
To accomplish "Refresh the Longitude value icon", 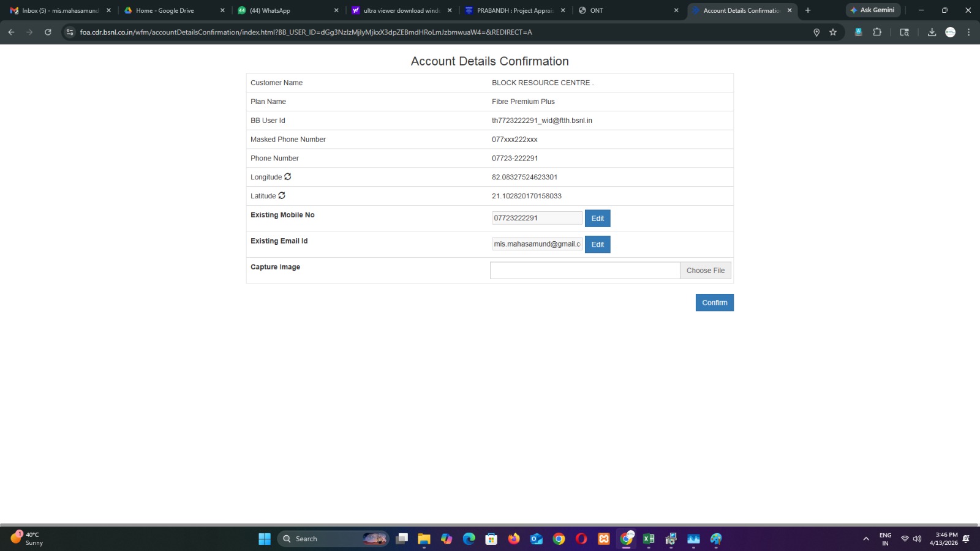I will click(287, 177).
